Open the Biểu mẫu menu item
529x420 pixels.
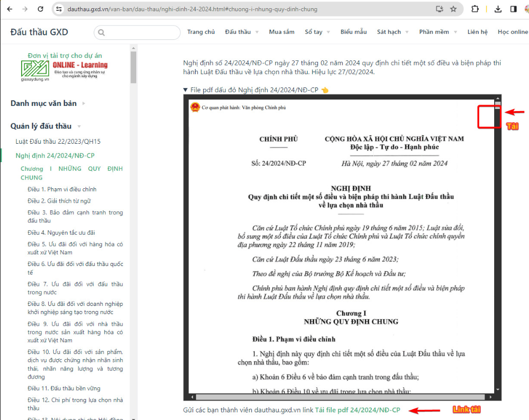pyautogui.click(x=353, y=32)
